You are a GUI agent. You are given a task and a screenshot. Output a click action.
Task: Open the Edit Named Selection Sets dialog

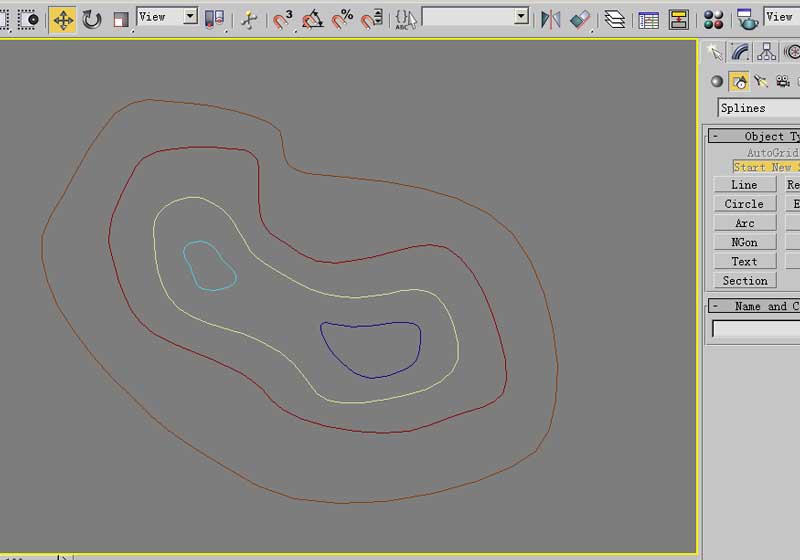pos(406,20)
